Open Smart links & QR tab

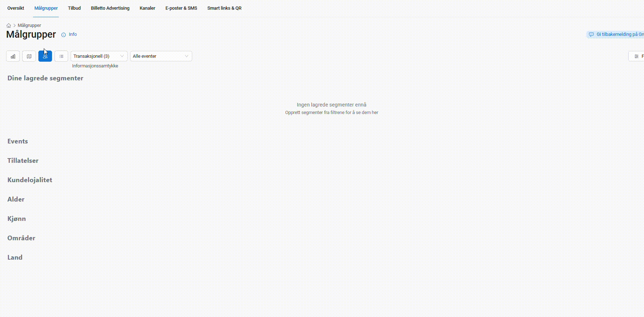pos(224,8)
